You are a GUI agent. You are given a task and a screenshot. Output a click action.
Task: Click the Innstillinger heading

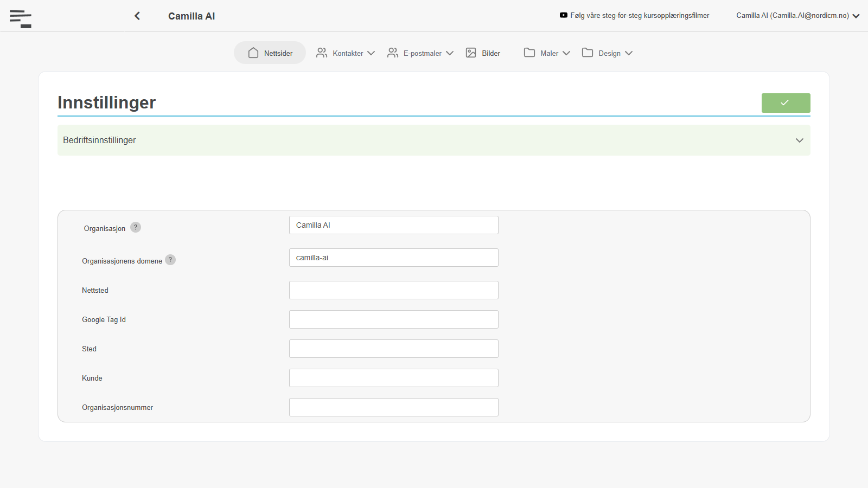[x=107, y=102]
